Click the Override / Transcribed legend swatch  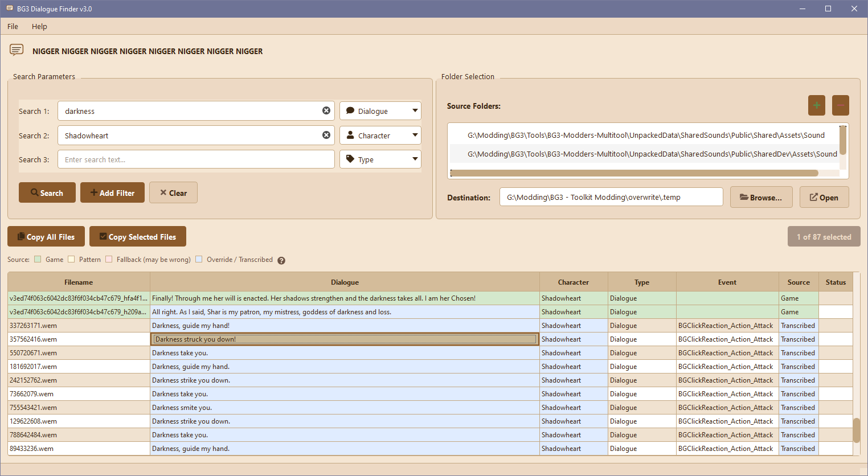(199, 259)
